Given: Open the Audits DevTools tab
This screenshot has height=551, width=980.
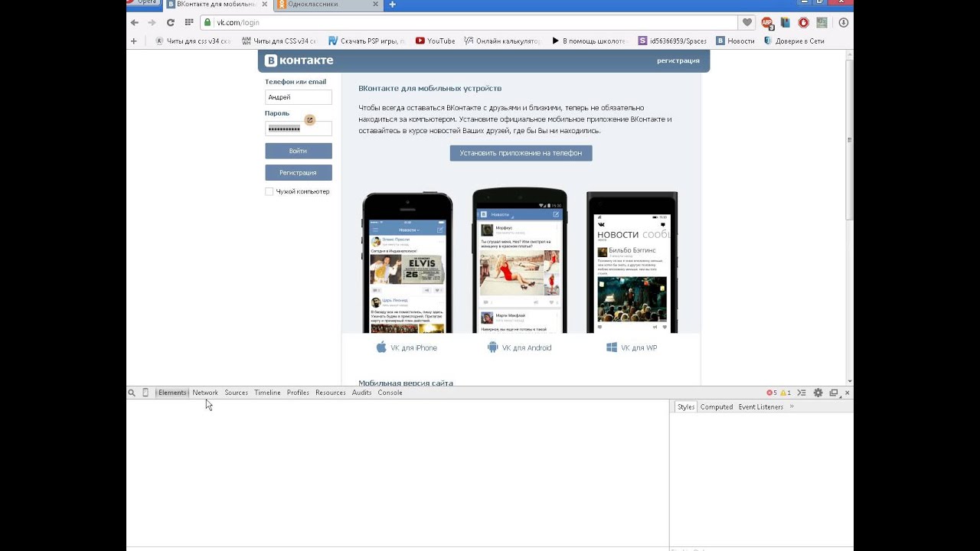Looking at the screenshot, I should 361,393.
